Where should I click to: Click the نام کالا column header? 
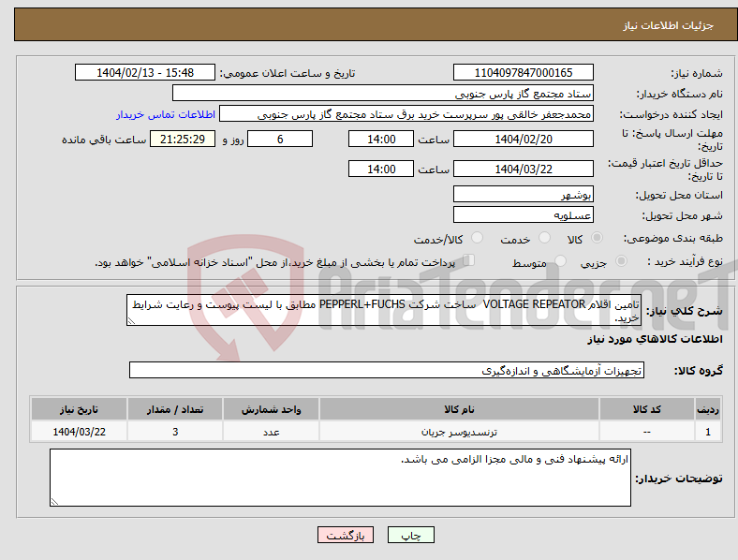pyautogui.click(x=459, y=409)
